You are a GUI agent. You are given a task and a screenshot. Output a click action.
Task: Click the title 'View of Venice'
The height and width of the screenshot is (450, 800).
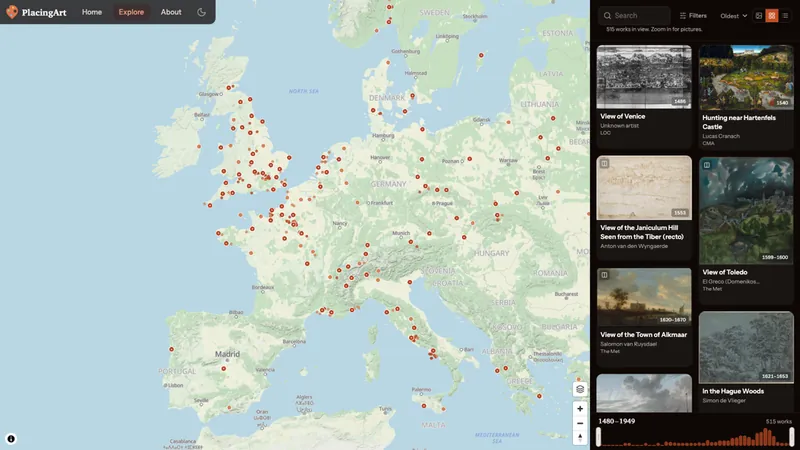[x=622, y=116]
